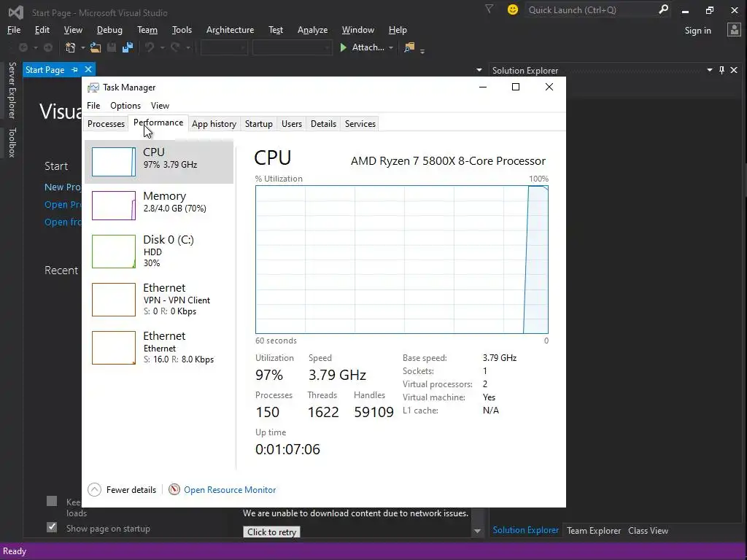
Task: Open the Toolbox side tab
Action: click(12, 142)
